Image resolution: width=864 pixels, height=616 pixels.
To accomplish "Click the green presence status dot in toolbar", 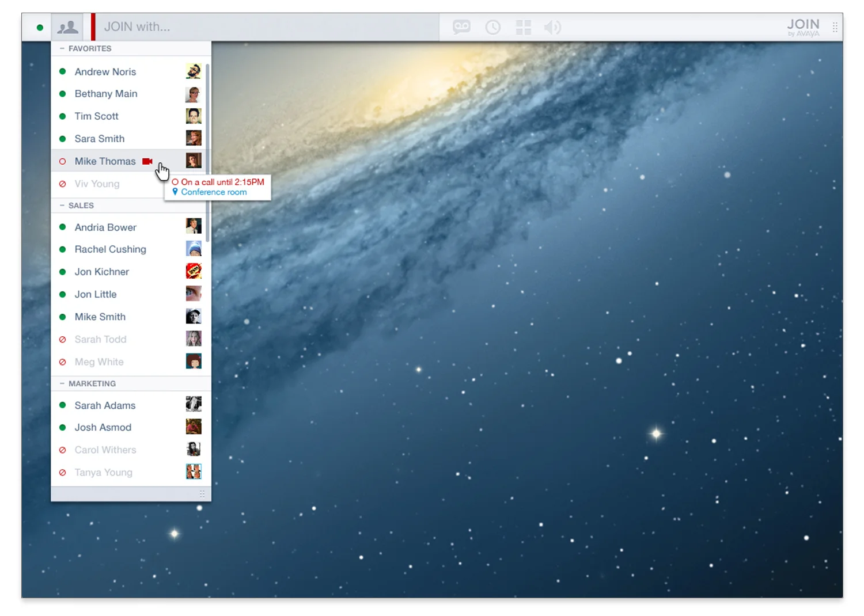I will pyautogui.click(x=40, y=27).
